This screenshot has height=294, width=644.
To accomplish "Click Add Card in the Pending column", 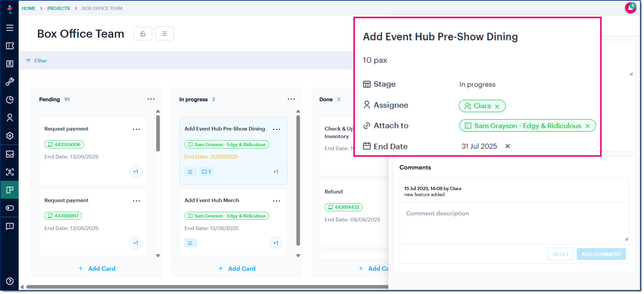I will click(x=97, y=269).
